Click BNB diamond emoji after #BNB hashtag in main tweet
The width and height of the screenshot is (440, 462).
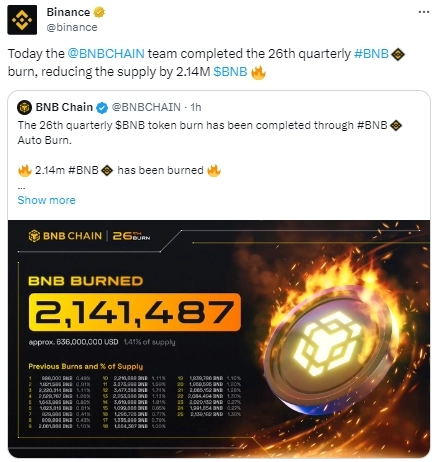coord(397,54)
